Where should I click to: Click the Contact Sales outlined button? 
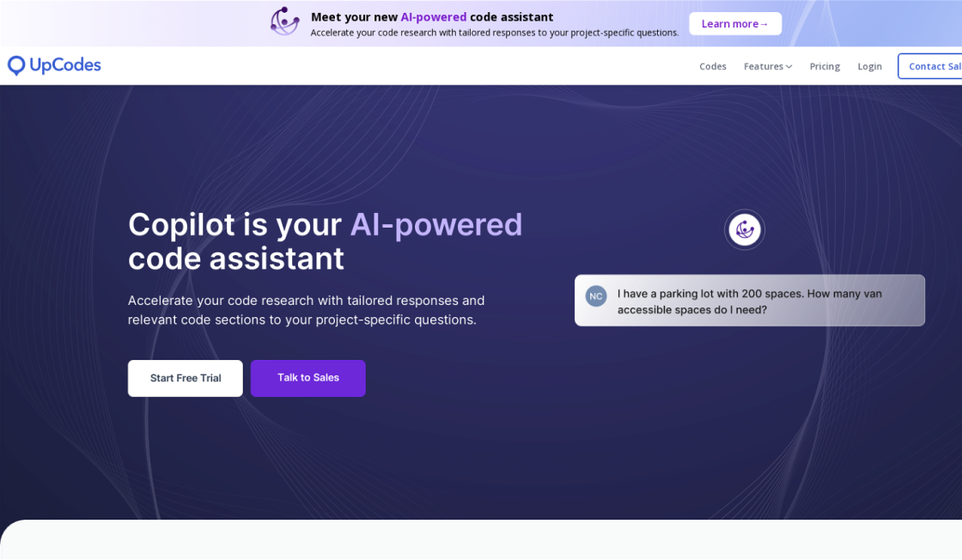pos(932,66)
